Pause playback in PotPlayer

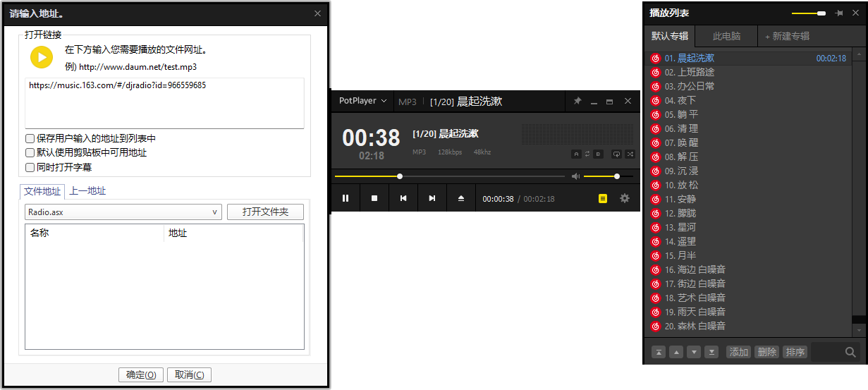[x=346, y=198]
